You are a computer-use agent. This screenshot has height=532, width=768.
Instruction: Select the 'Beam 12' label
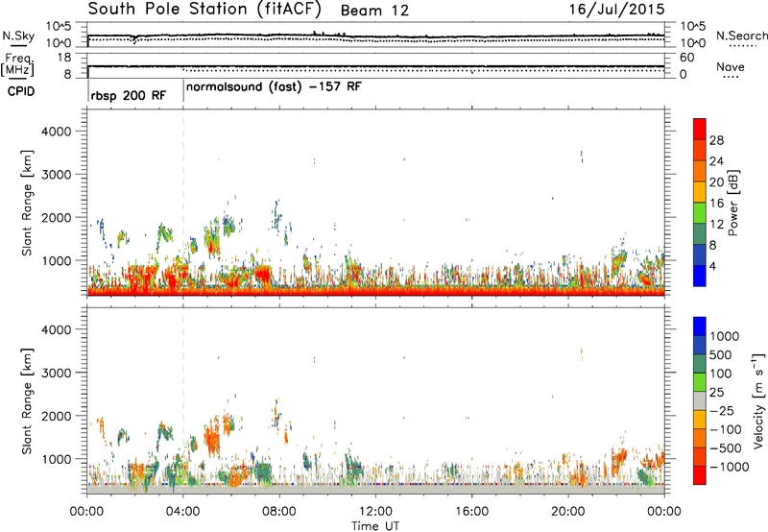[374, 11]
